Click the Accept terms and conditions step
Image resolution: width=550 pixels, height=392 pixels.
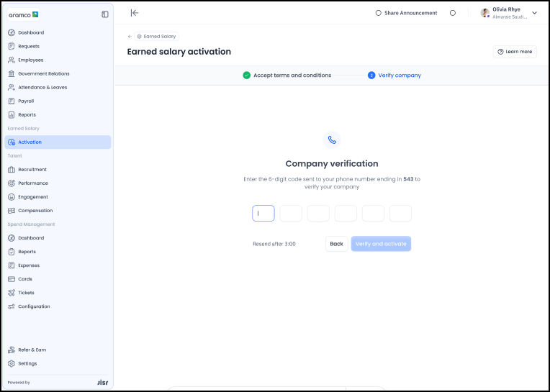click(292, 76)
